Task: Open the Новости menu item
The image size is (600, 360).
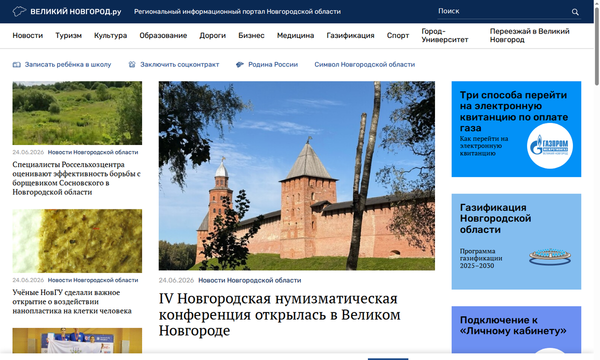Action: (x=28, y=35)
